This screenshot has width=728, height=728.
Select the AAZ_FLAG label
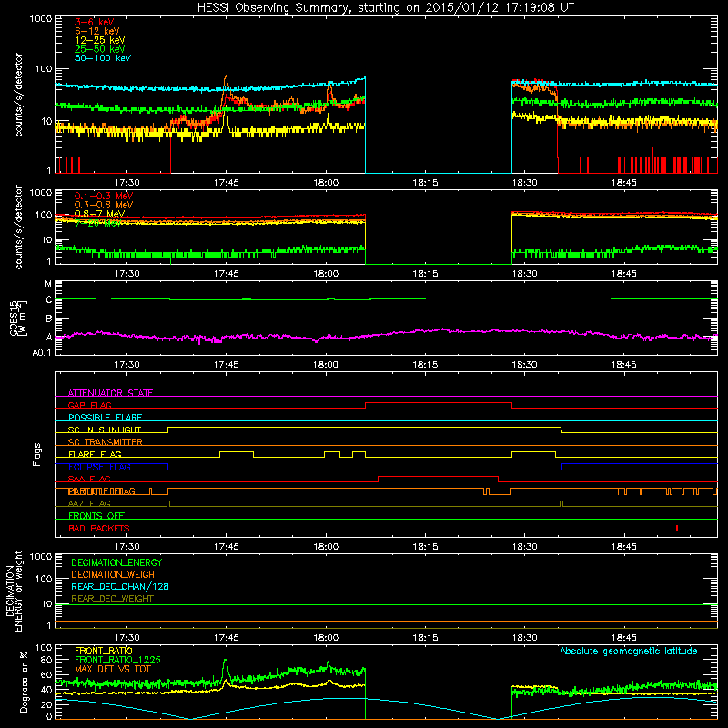coord(89,503)
